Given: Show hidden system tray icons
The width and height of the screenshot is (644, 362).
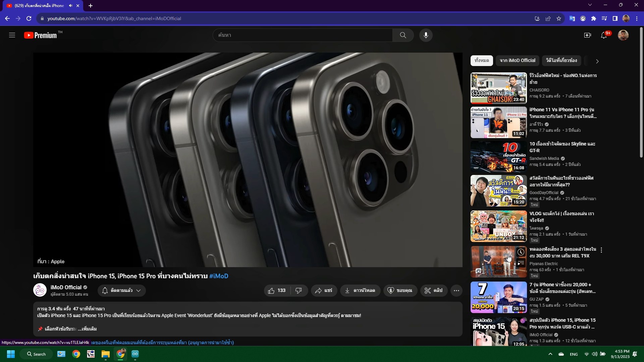Looking at the screenshot, I should point(550,354).
